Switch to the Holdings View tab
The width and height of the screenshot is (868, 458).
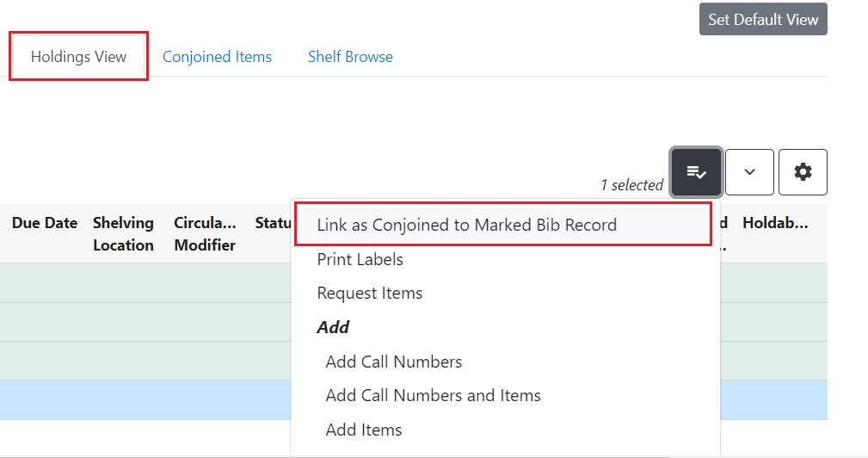coord(78,57)
